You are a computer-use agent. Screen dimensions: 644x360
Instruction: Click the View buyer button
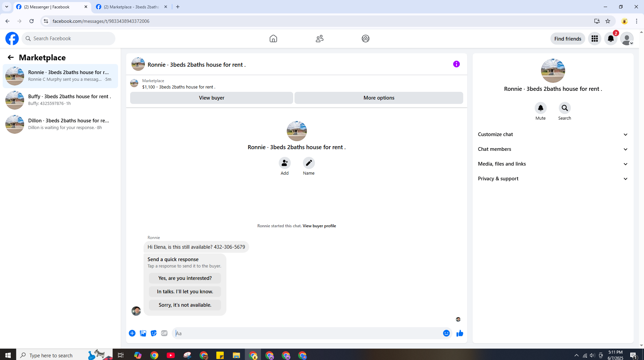212,98
